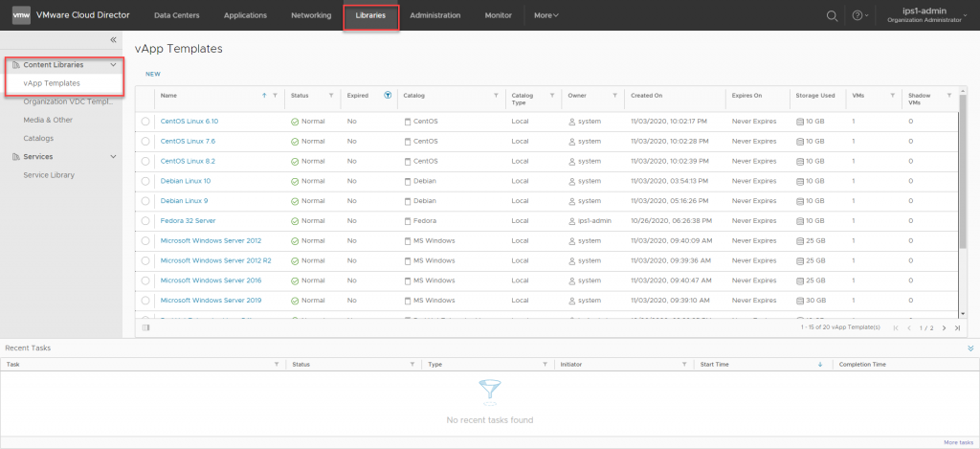Go to next page of vApp templates

(944, 327)
